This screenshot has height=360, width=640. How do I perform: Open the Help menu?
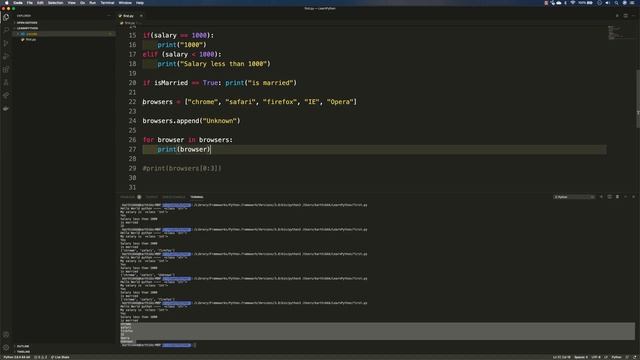pos(140,3)
